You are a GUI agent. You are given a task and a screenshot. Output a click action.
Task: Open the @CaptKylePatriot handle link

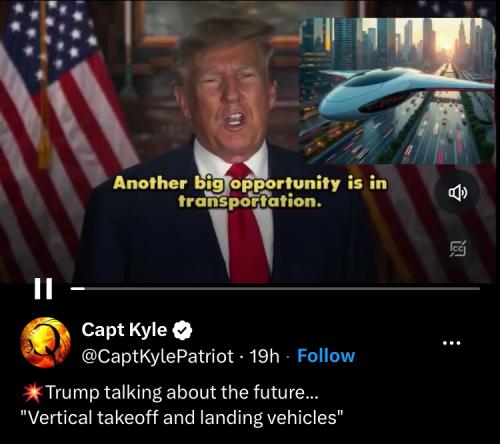coord(158,356)
